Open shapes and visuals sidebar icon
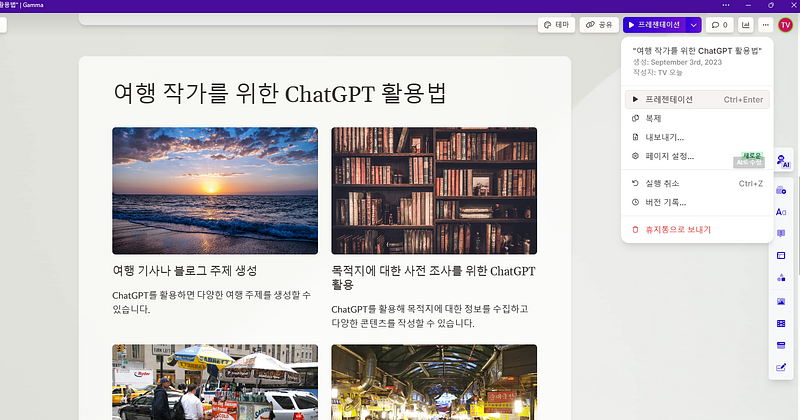The height and width of the screenshot is (420, 800). click(781, 278)
